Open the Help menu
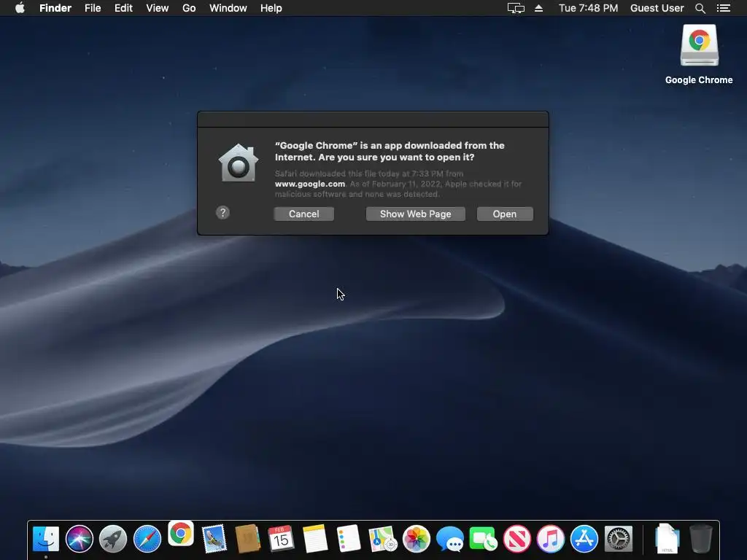Screen dimensions: 747x560 271,8
